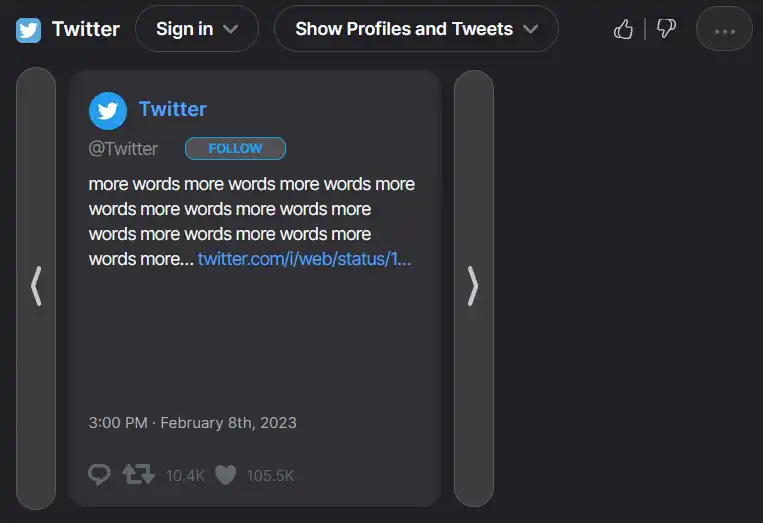Go to the next tweet with the right arrow
The image size is (763, 523).
(473, 286)
